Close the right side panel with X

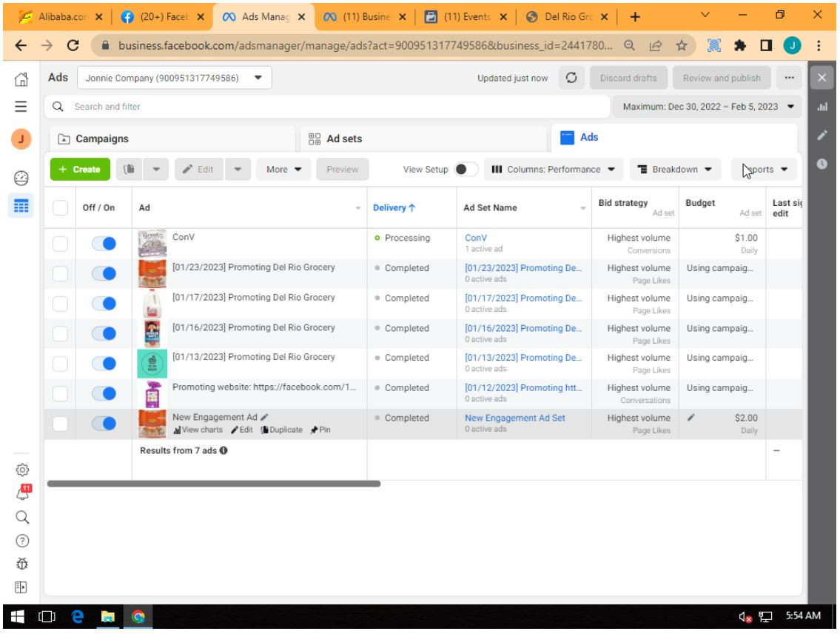tap(822, 79)
